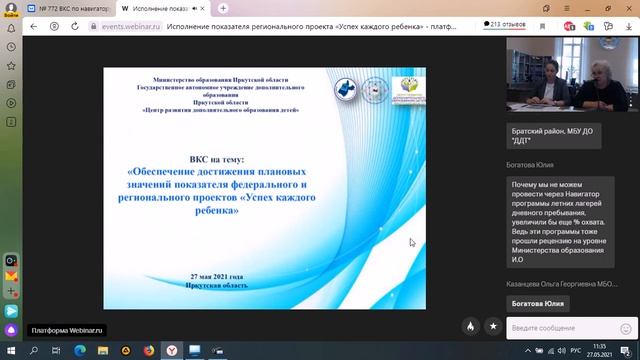This screenshot has width=640, height=360.
Task: Close the webinar tab with X
Action: coord(202,8)
